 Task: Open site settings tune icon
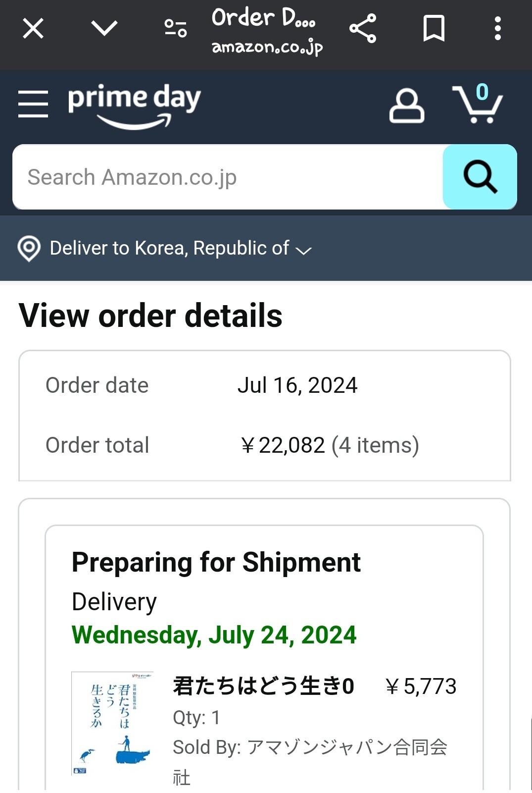click(x=175, y=28)
